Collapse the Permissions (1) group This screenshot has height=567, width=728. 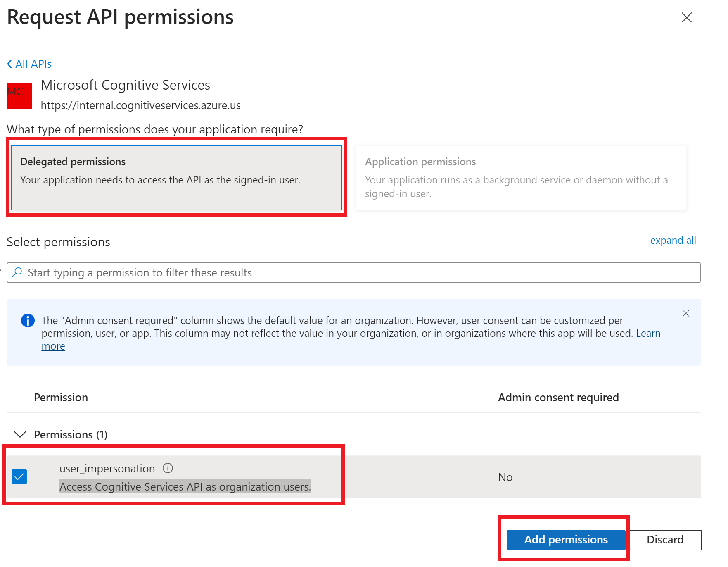20,434
